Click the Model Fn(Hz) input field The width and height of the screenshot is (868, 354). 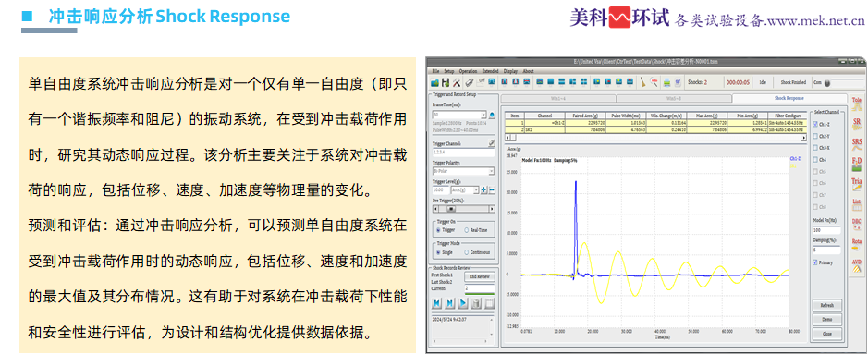pos(826,230)
